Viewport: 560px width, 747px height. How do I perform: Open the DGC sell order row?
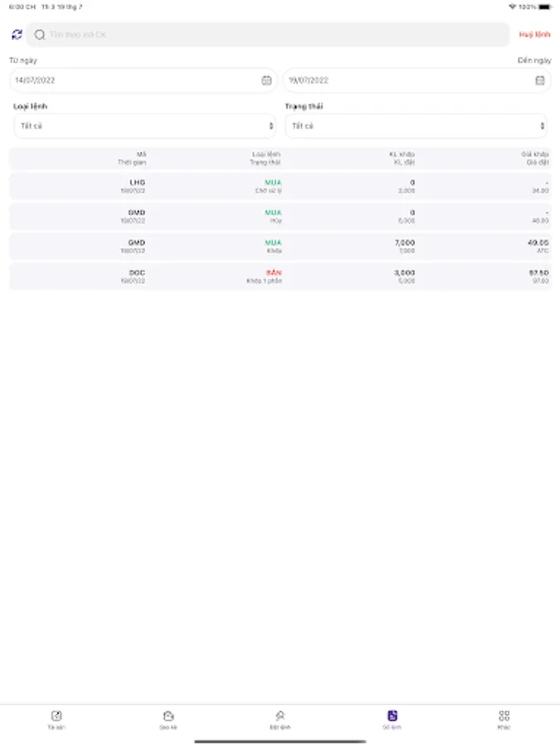[x=280, y=276]
